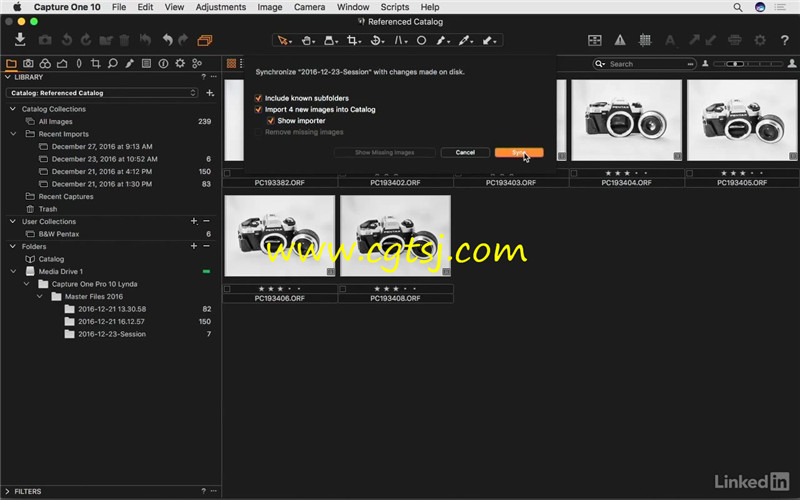Open the Image menu
800x500 pixels.
270,7
